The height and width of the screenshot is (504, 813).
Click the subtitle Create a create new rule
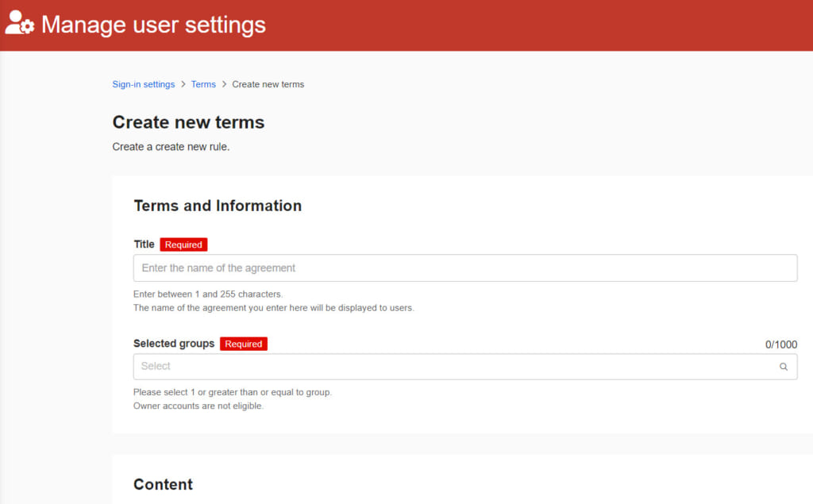pos(171,147)
